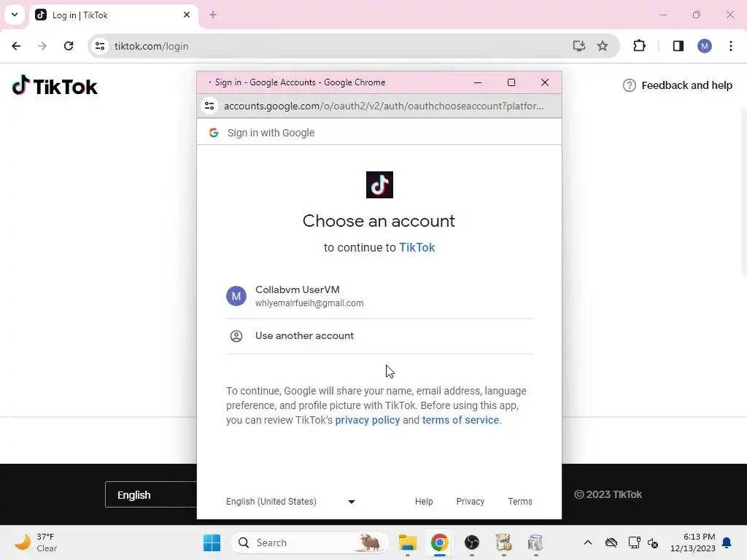The height and width of the screenshot is (560, 747).
Task: Click the muted volume tray icon
Action: pos(653,542)
